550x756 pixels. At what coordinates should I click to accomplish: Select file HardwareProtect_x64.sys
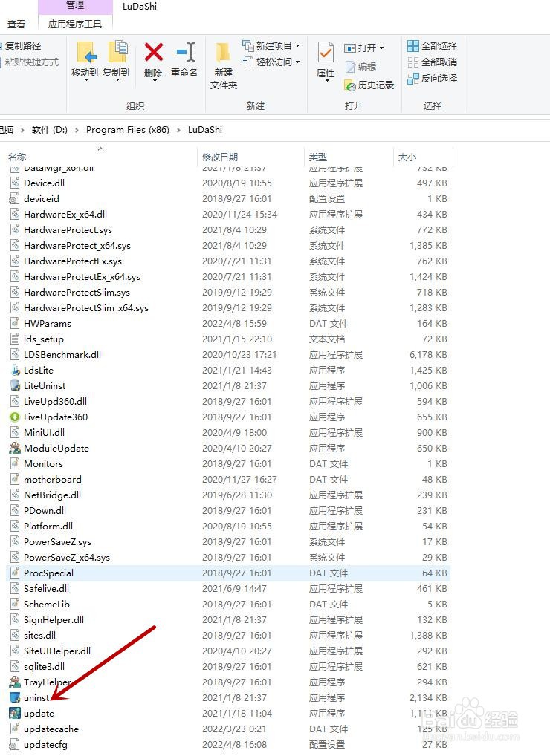coord(77,245)
